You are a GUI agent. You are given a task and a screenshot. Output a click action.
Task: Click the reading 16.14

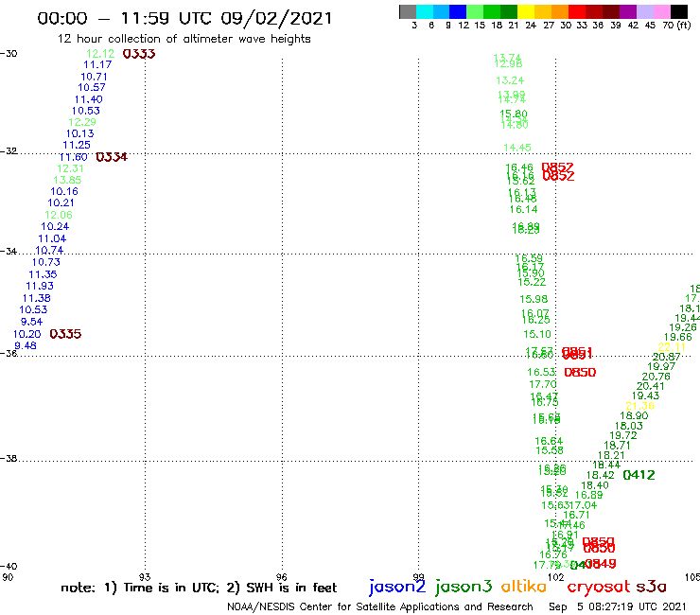[524, 209]
